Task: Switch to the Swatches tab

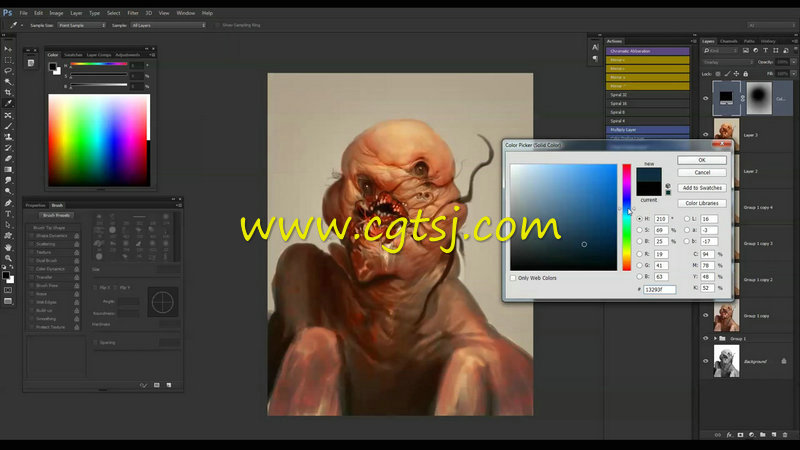Action: coord(73,55)
